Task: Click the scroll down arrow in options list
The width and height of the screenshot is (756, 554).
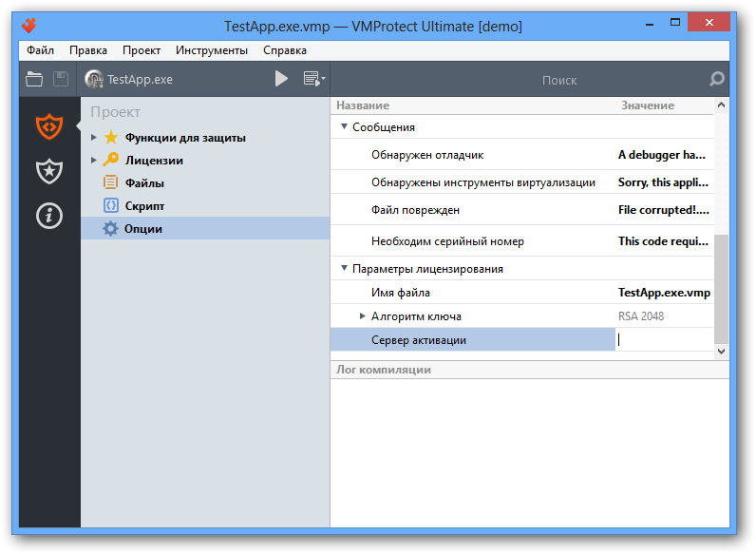Action: [721, 352]
